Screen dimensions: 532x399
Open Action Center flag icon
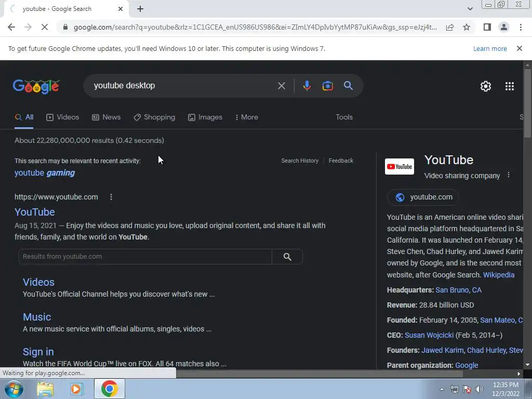[467, 389]
